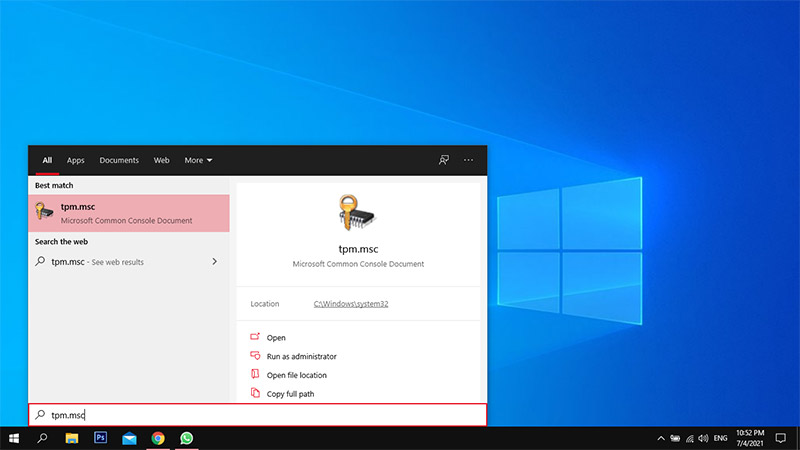Expand web results chevron arrow
Viewport: 800px width, 450px height.
(214, 262)
